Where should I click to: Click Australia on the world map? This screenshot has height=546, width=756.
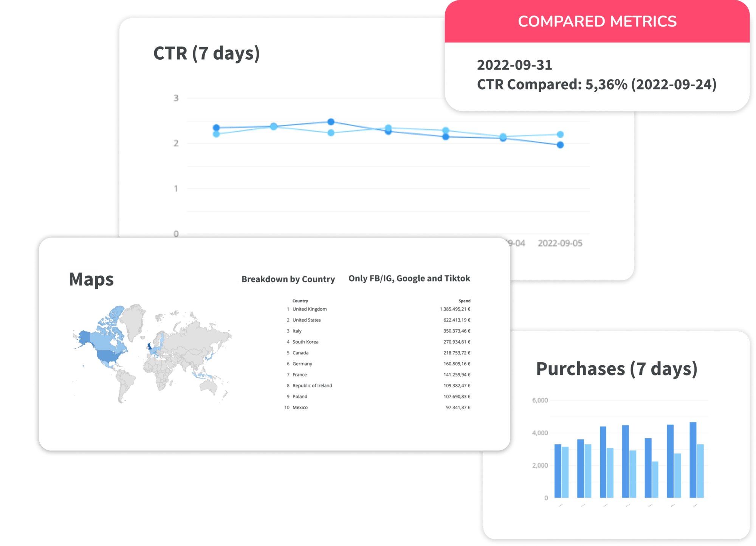tap(208, 386)
